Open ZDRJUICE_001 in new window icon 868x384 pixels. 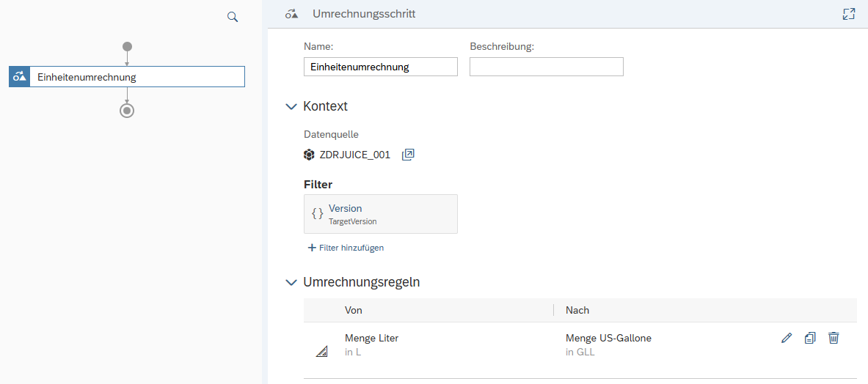(408, 155)
